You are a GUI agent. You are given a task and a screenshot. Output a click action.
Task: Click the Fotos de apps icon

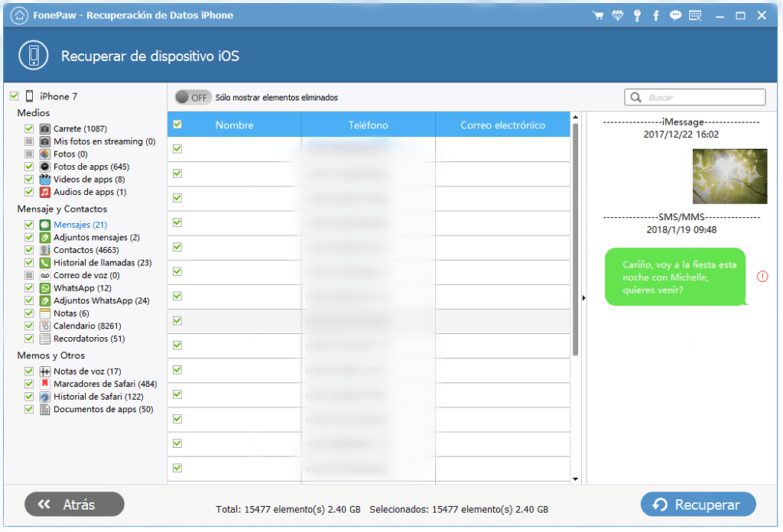pos(45,167)
